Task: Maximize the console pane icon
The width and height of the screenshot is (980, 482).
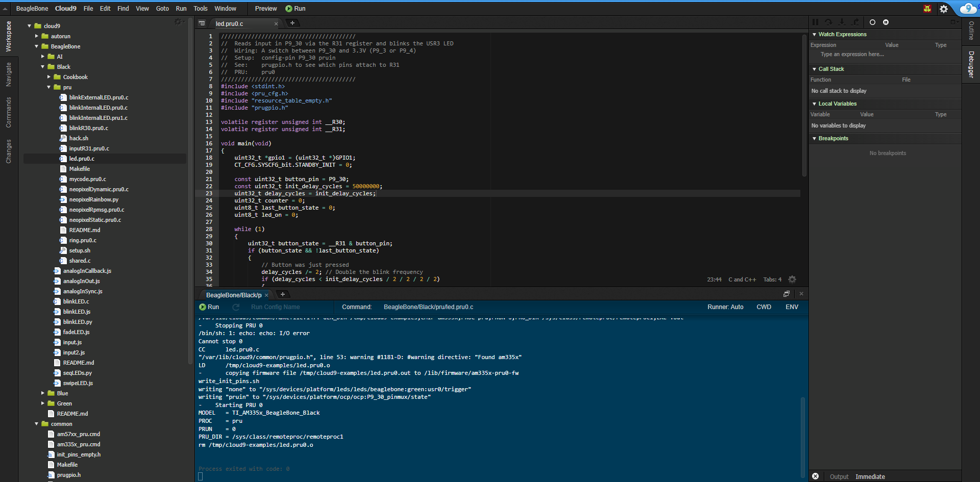Action: click(x=787, y=294)
